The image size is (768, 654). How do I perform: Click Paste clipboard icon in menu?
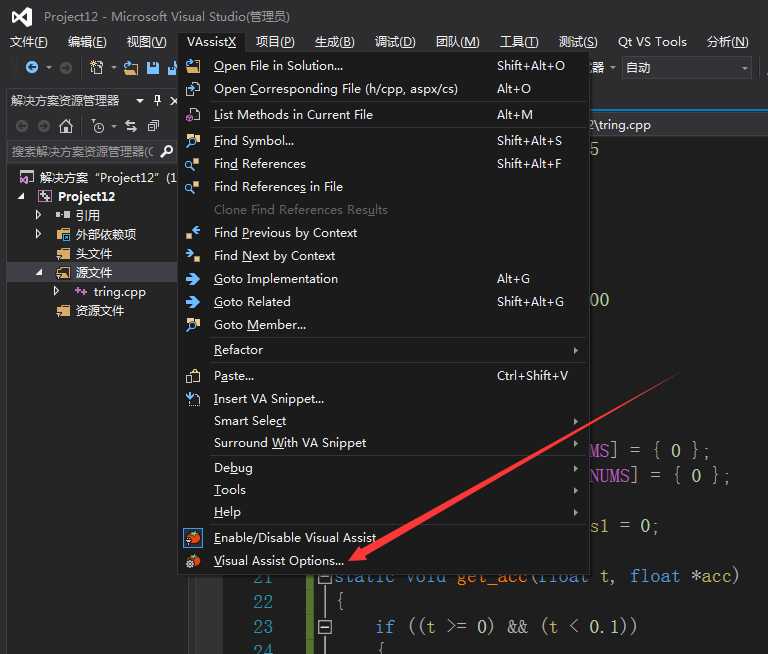click(x=193, y=376)
